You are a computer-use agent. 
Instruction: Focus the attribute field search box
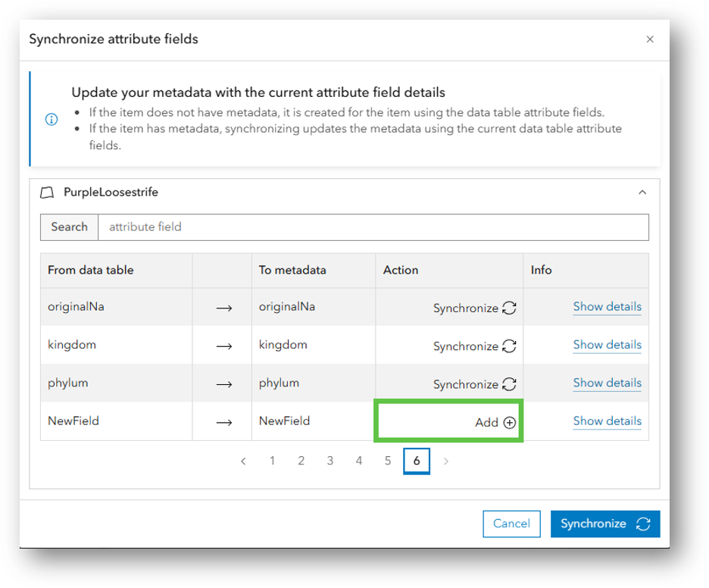pos(375,227)
